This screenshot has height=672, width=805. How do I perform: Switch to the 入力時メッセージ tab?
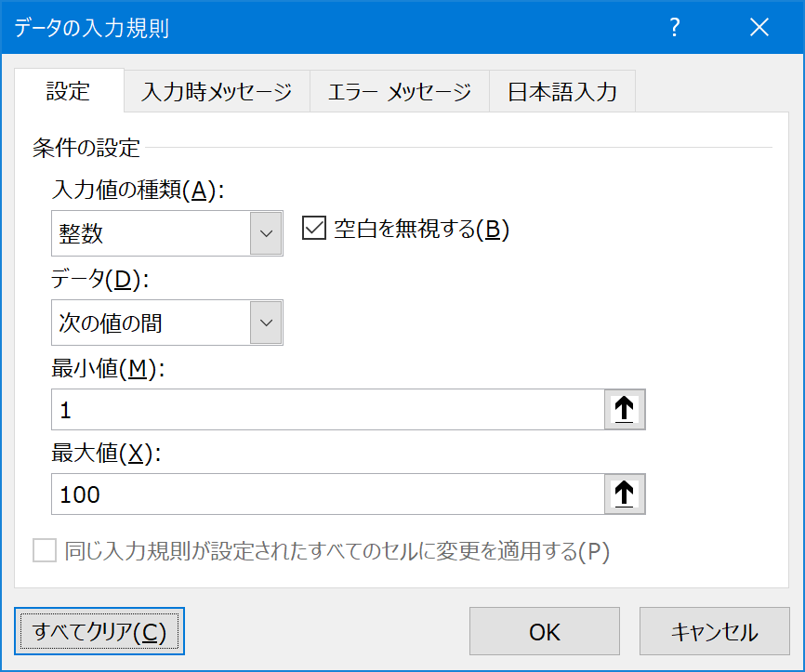(x=217, y=92)
